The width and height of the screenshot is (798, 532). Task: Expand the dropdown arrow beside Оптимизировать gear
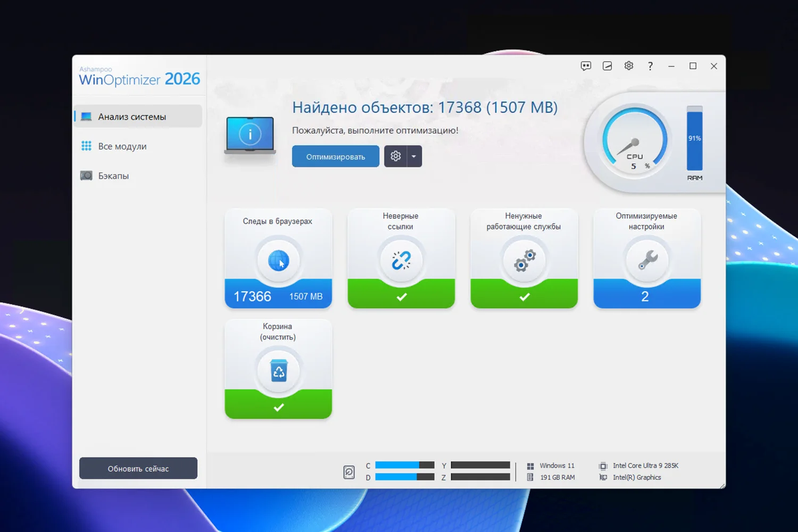tap(414, 156)
